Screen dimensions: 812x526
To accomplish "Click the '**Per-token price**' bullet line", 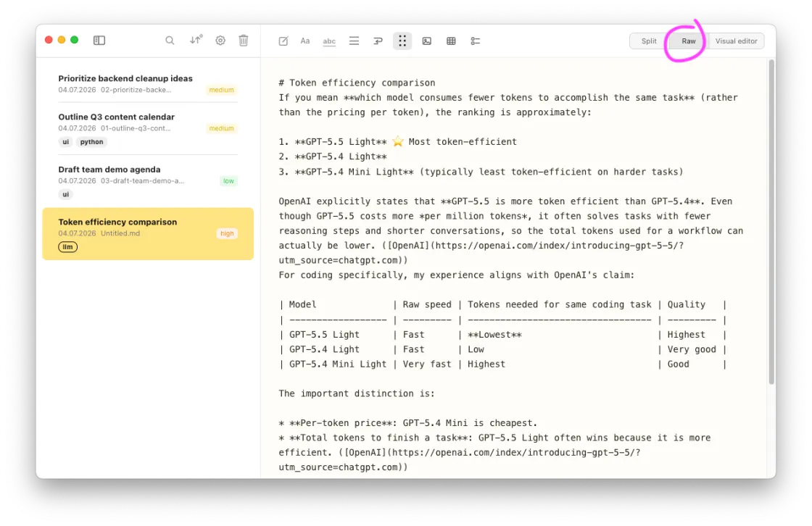I will (x=408, y=423).
